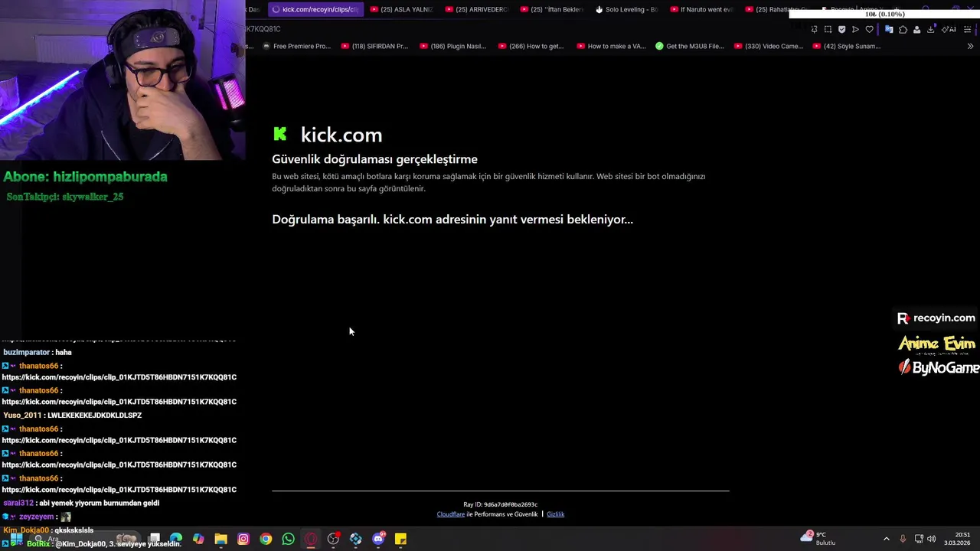Open the easy setup sliders icon
The width and height of the screenshot is (980, 551).
pyautogui.click(x=967, y=29)
